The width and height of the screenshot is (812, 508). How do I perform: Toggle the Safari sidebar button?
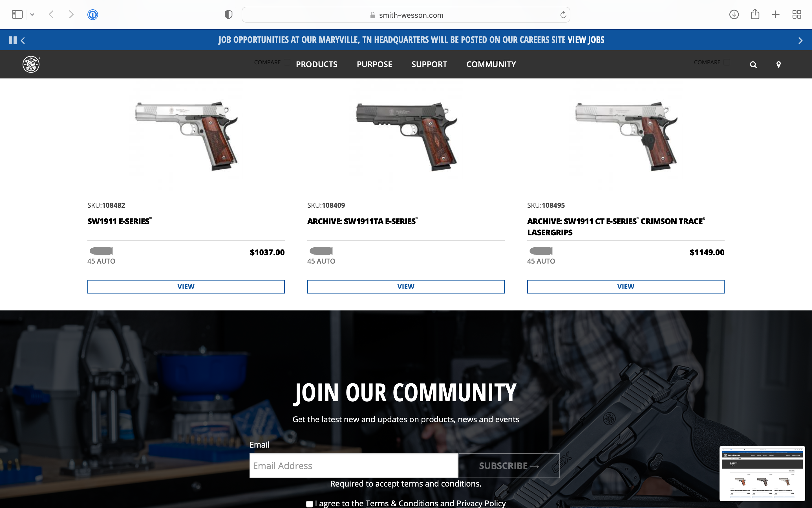tap(17, 14)
